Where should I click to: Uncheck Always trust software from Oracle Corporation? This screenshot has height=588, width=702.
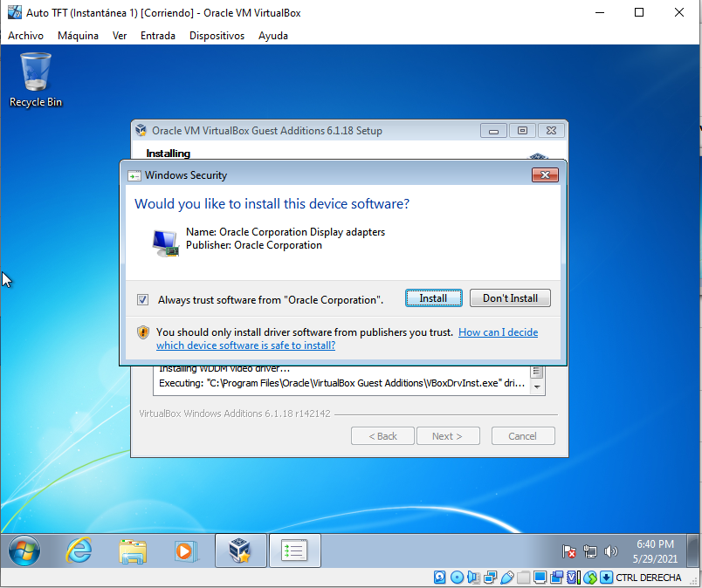(143, 299)
